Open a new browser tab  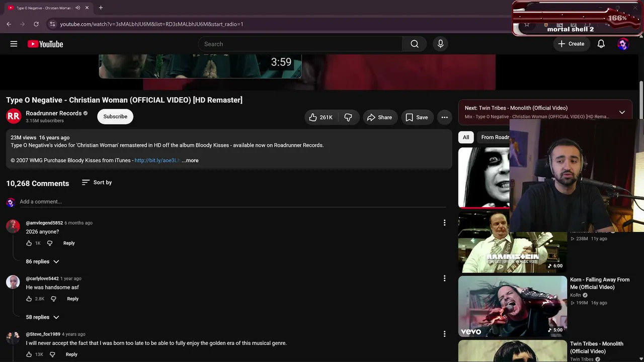pyautogui.click(x=101, y=8)
